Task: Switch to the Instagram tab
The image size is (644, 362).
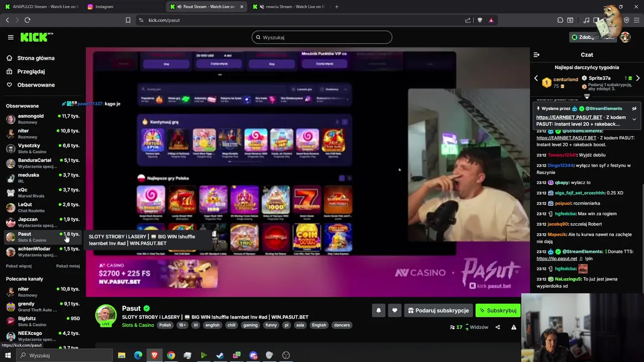Action: (123, 7)
